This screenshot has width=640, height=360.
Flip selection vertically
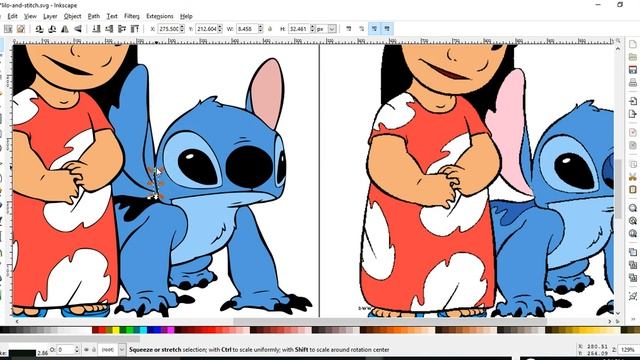(x=77, y=29)
